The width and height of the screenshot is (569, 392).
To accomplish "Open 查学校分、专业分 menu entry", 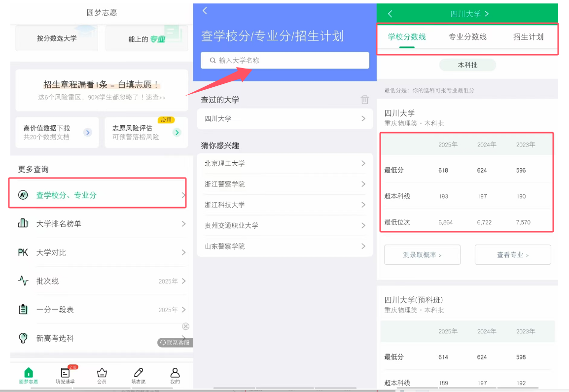I will (x=98, y=195).
